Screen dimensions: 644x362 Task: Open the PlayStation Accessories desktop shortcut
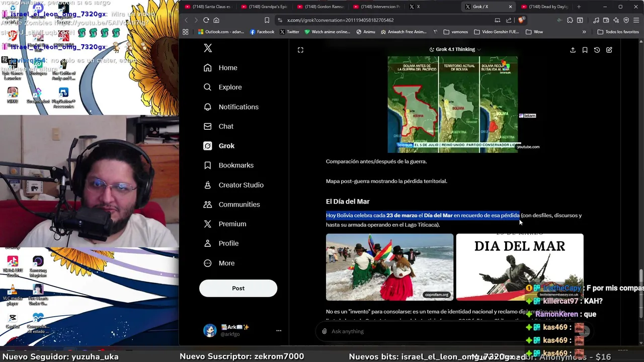click(x=63, y=98)
